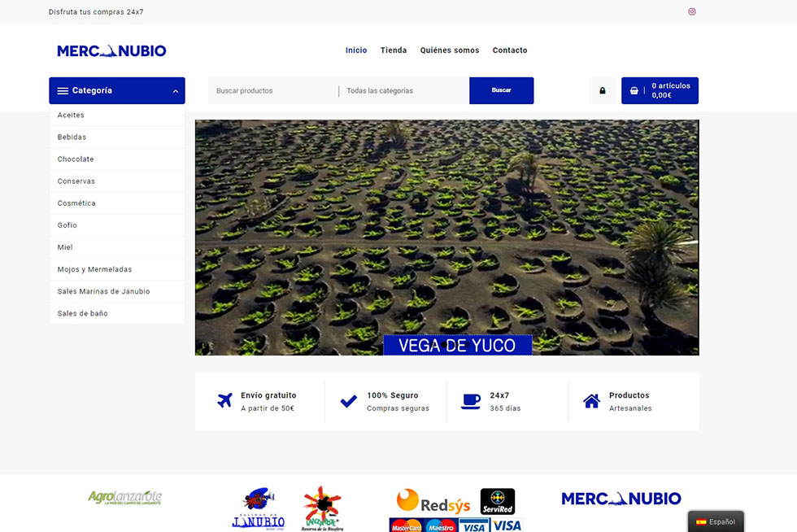The height and width of the screenshot is (532, 797).
Task: Click the airplane free shipping icon
Action: pos(225,401)
